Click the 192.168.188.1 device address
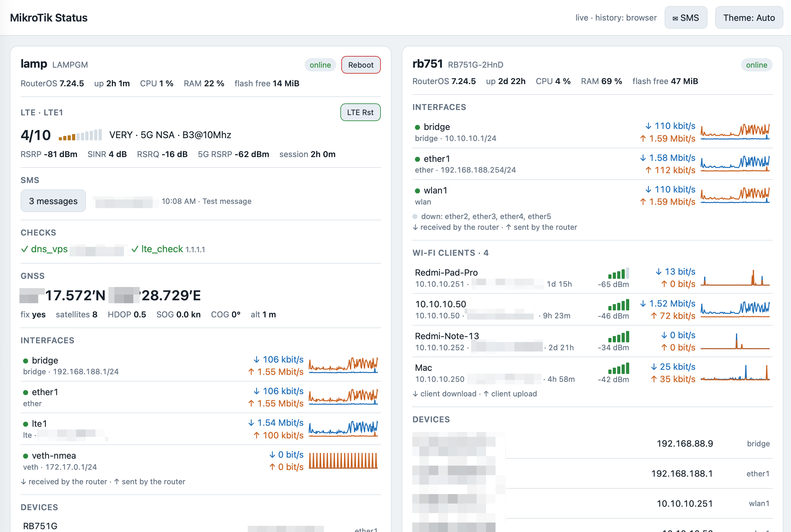 click(x=682, y=474)
